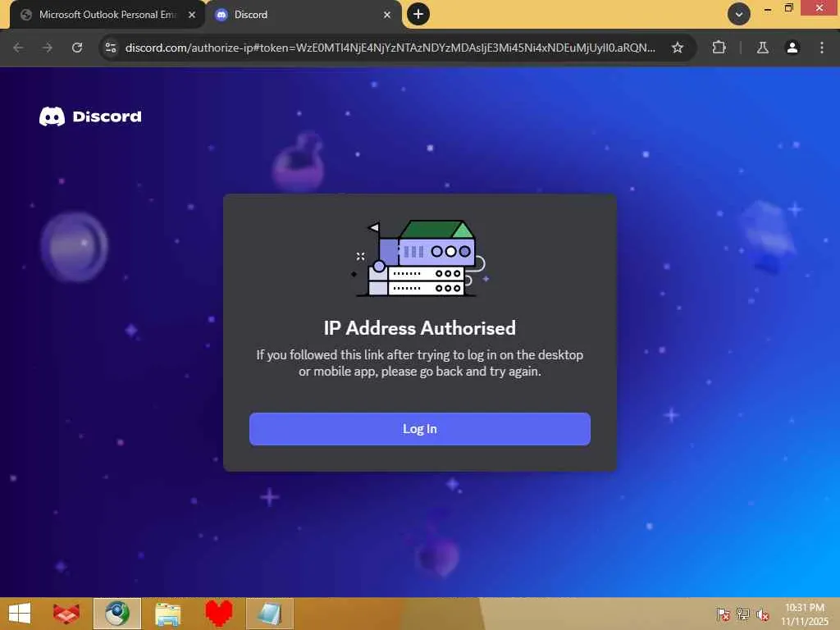The width and height of the screenshot is (840, 630).
Task: Restore down the browser window
Action: 788,8
